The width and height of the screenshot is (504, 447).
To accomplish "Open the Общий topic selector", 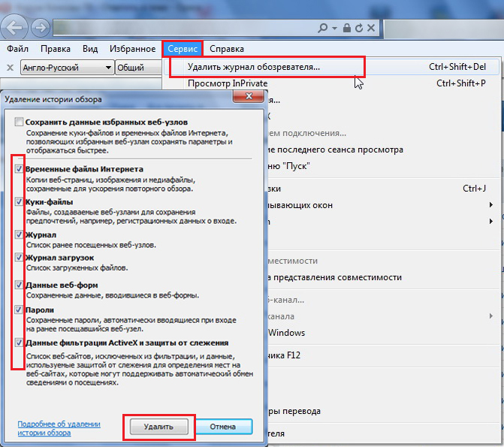I will point(139,68).
